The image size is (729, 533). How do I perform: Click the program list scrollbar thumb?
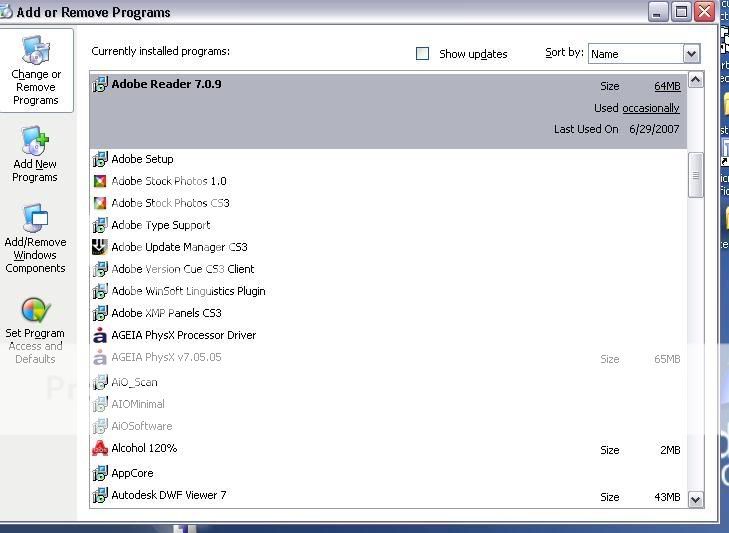(x=696, y=175)
